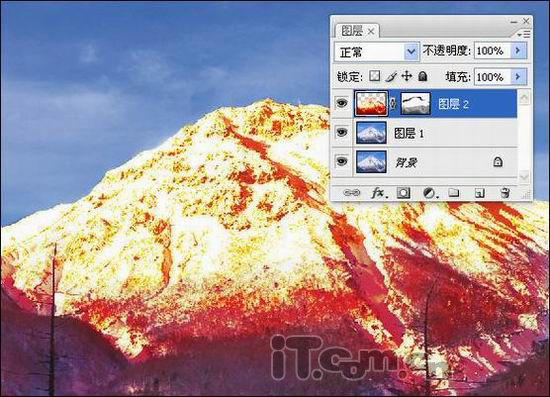The width and height of the screenshot is (550, 397).
Task: Select layer name 图层 1
Action: tap(409, 133)
